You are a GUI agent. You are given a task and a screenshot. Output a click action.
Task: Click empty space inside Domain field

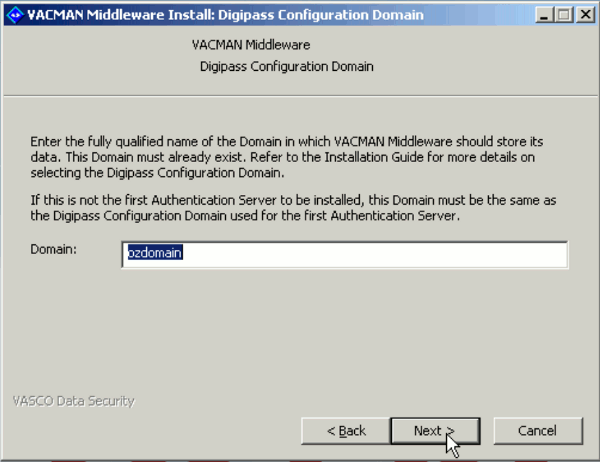(x=375, y=255)
